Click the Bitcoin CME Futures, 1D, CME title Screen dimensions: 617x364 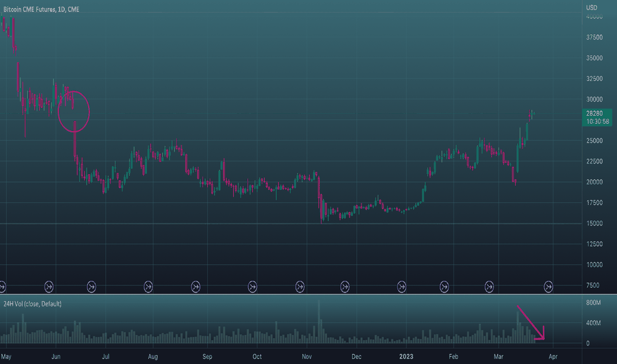[x=41, y=9]
